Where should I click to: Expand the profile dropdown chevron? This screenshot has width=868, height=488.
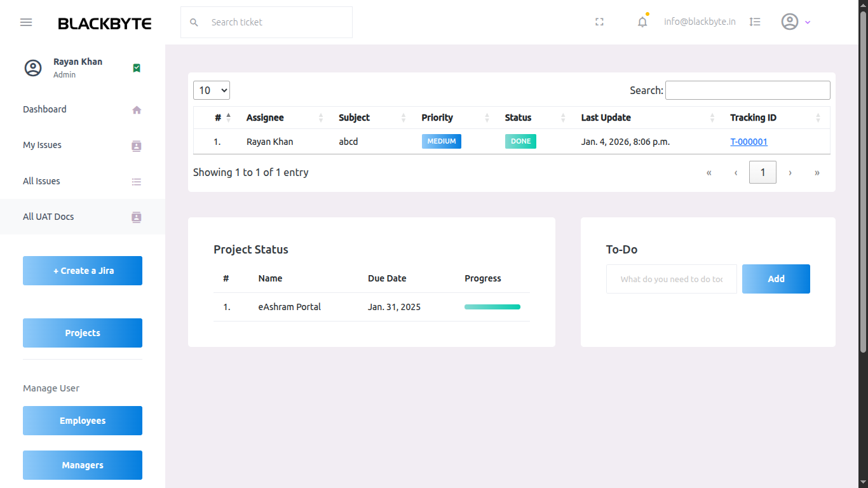pyautogui.click(x=808, y=22)
